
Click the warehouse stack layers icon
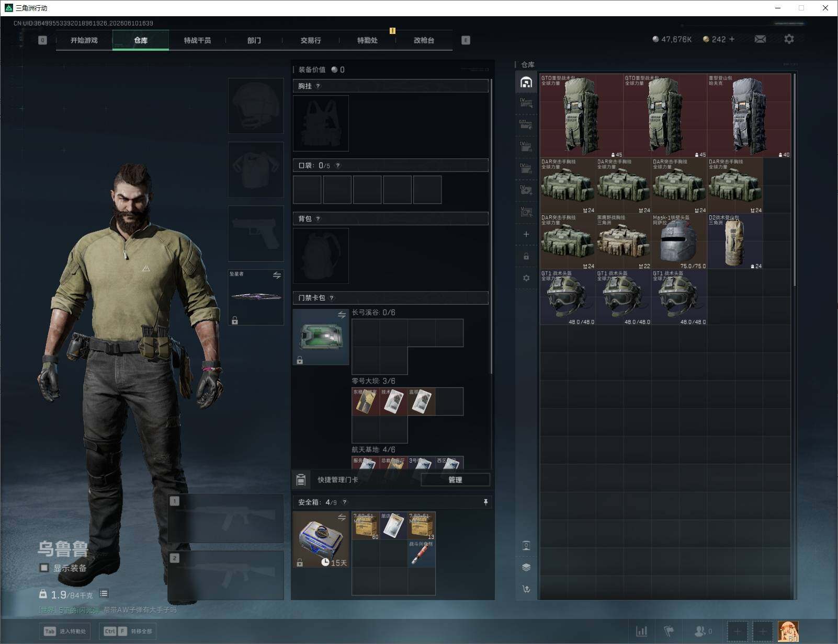(x=526, y=567)
